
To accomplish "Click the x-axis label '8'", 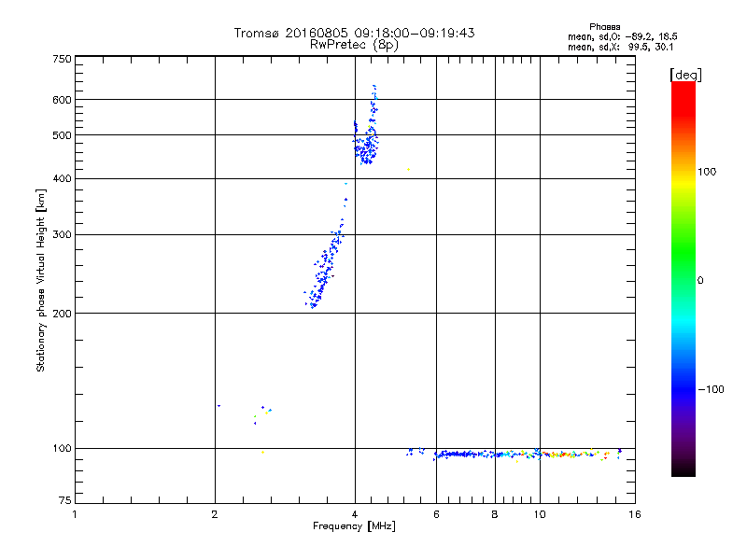I will (x=495, y=514).
